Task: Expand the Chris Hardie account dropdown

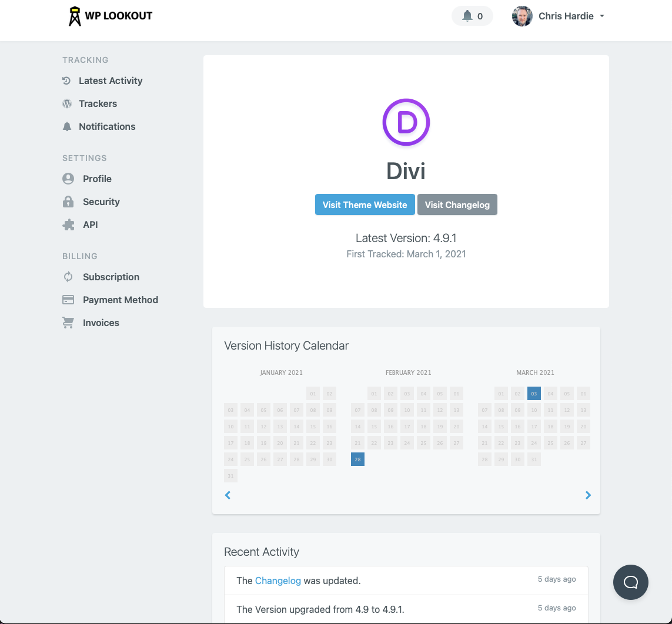Action: [x=601, y=16]
